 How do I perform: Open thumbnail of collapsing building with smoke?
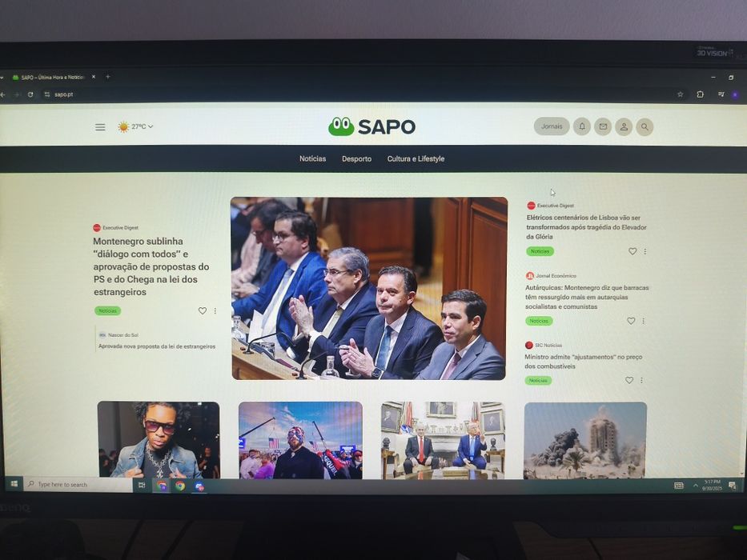coord(585,440)
